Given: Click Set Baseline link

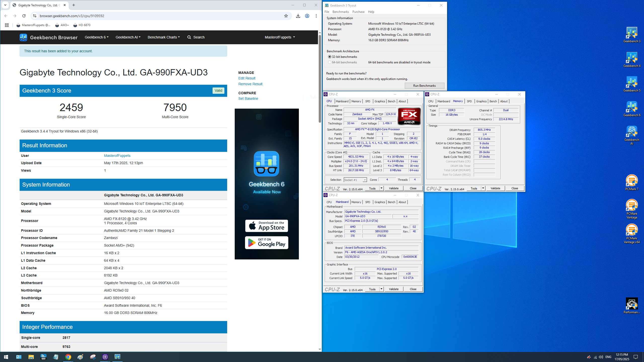Looking at the screenshot, I should coord(248,99).
